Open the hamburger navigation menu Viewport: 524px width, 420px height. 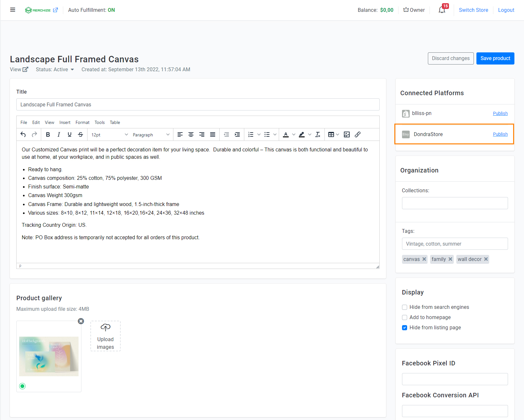point(13,10)
